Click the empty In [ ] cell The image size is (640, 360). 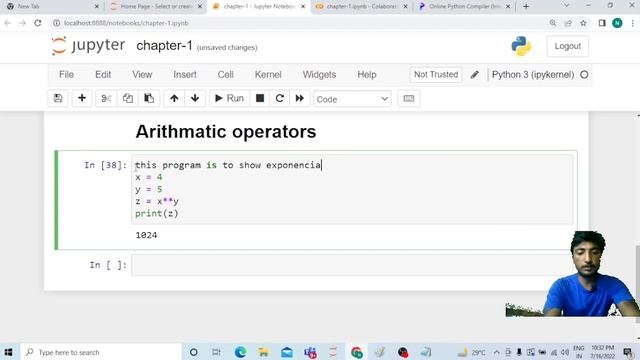pos(352,265)
